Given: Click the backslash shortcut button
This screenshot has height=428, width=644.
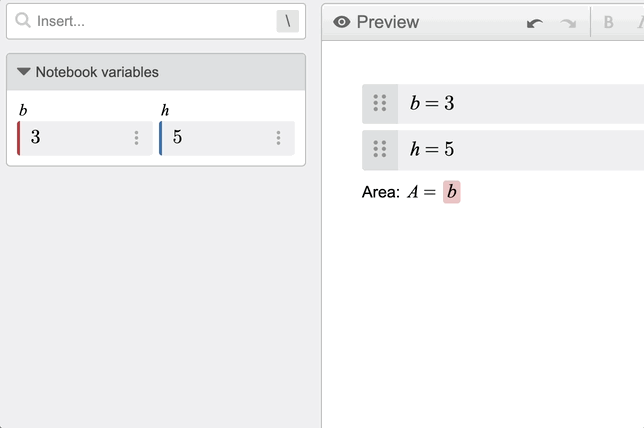Looking at the screenshot, I should coord(288,21).
